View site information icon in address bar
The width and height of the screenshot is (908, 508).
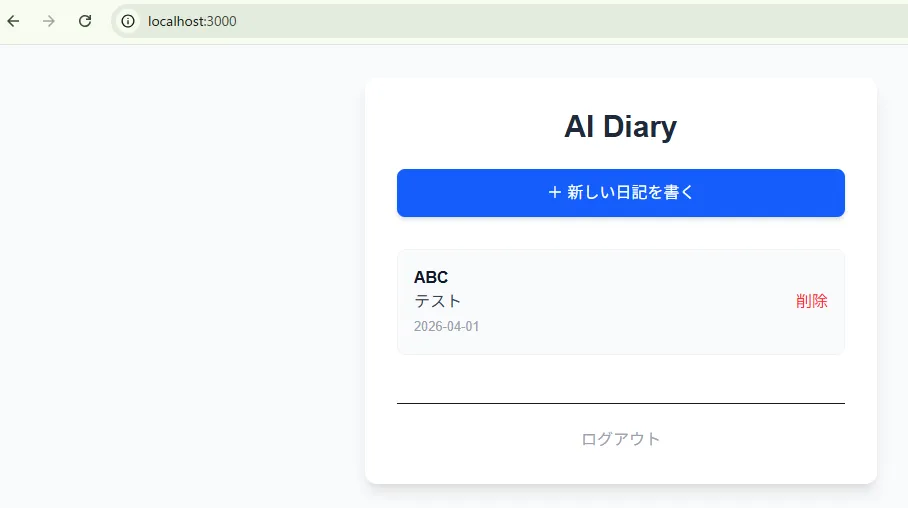click(x=128, y=21)
